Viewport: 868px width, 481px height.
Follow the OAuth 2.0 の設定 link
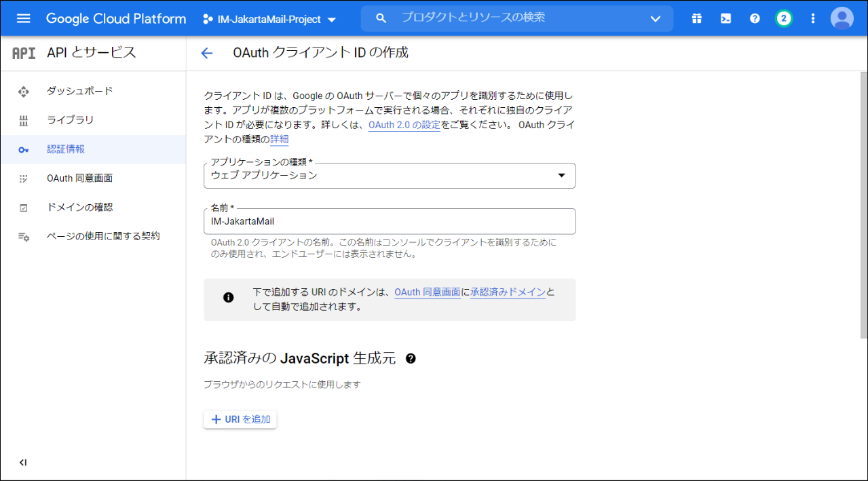click(x=404, y=125)
